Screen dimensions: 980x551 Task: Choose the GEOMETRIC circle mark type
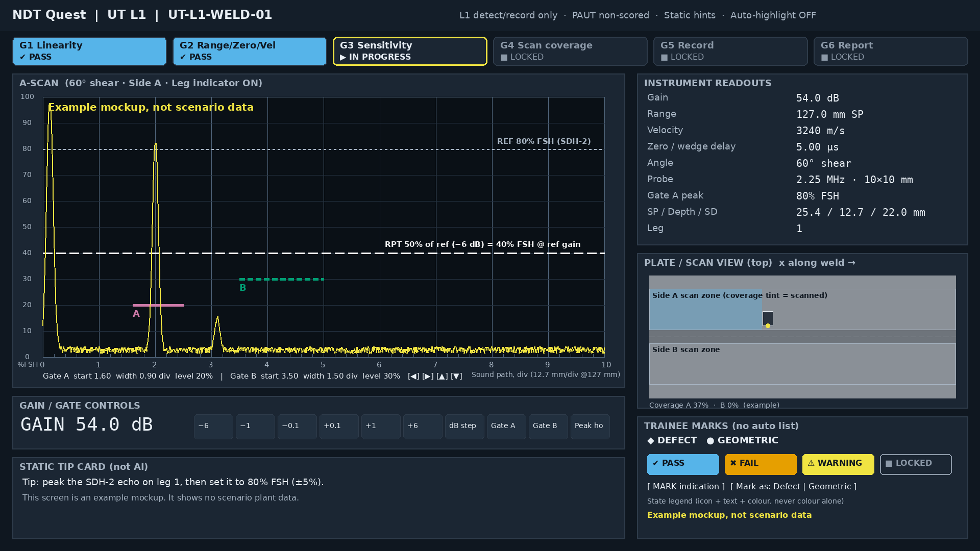tap(743, 440)
